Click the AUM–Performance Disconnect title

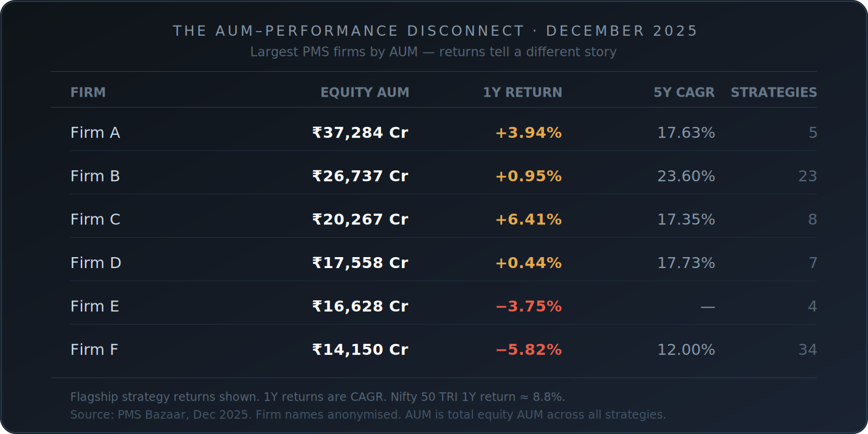435,31
